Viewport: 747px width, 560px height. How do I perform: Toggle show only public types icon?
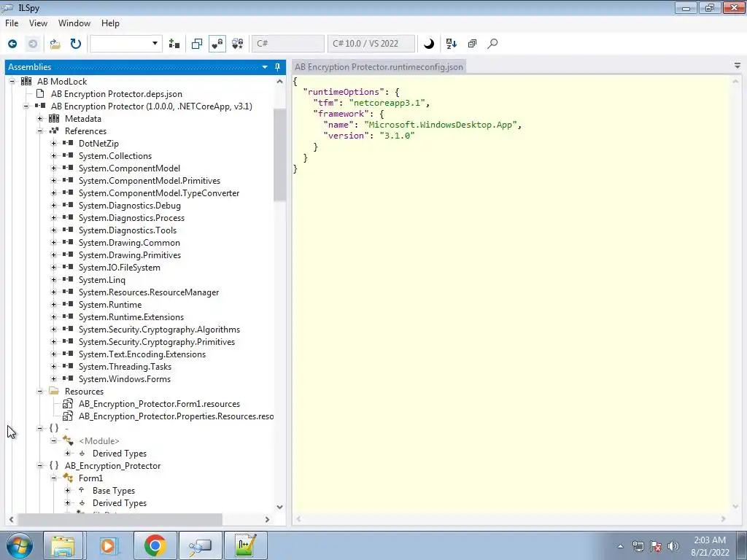point(197,44)
